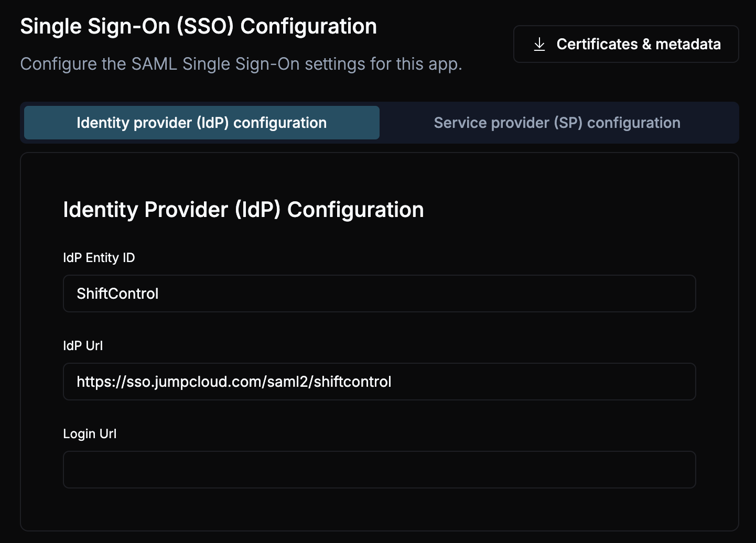This screenshot has height=543, width=756.
Task: Click the Single Sign-On (SSO) Configuration title
Action: [x=198, y=25]
